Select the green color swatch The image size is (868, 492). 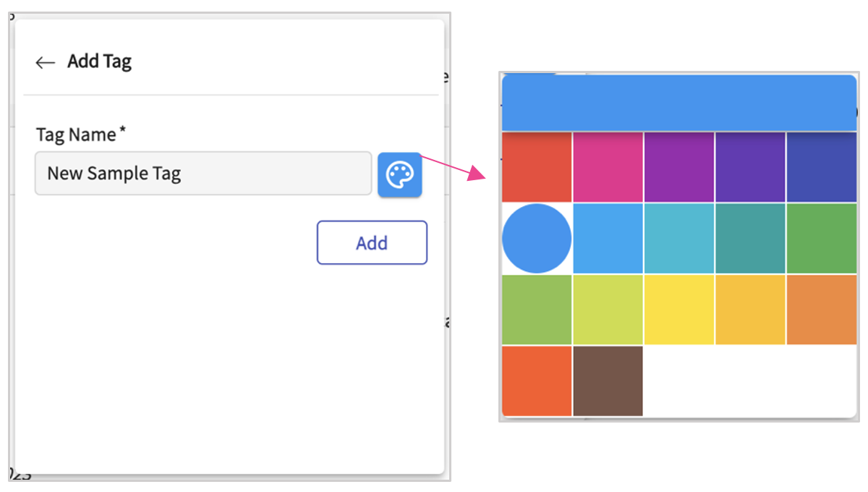click(821, 238)
